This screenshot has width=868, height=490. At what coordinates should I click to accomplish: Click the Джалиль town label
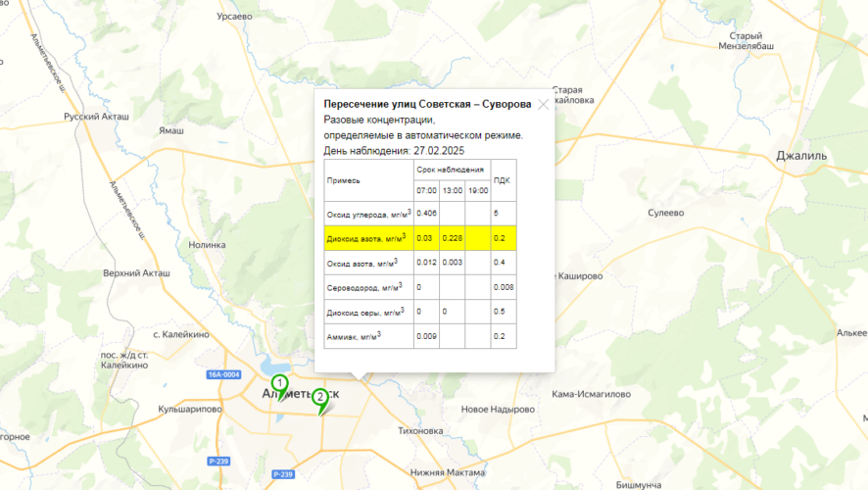coord(801,156)
